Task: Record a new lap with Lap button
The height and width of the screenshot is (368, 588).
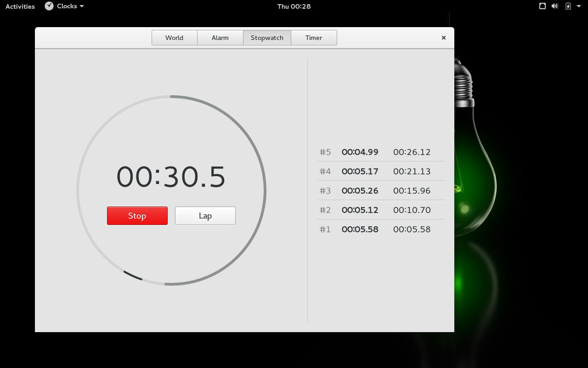Action: [205, 216]
